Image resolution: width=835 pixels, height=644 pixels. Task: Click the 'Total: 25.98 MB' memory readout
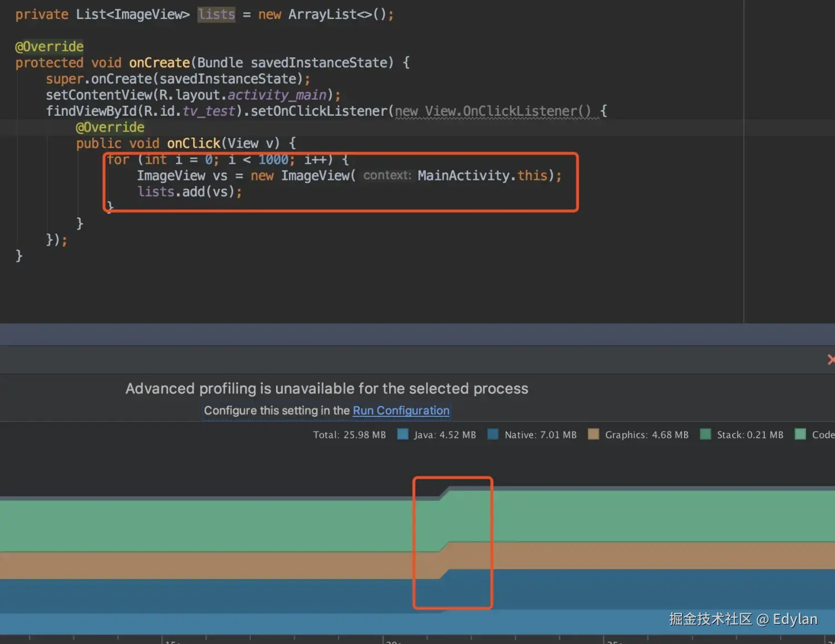[349, 435]
